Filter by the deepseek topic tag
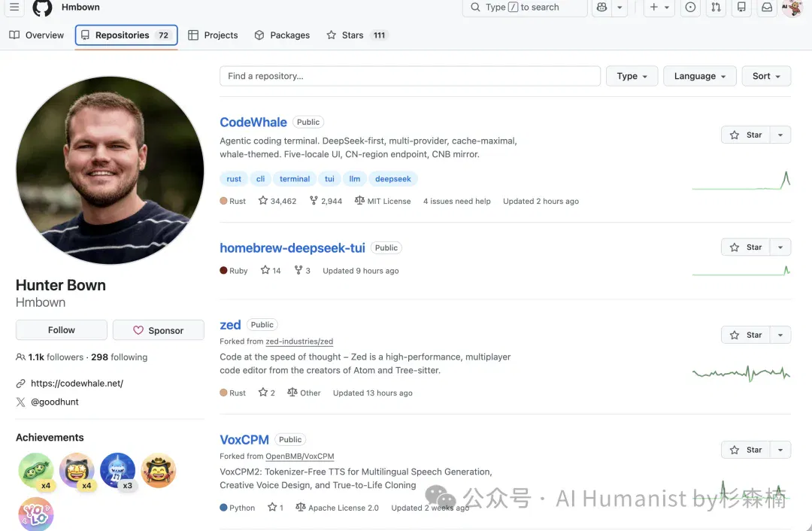This screenshot has height=531, width=812. pyautogui.click(x=393, y=179)
